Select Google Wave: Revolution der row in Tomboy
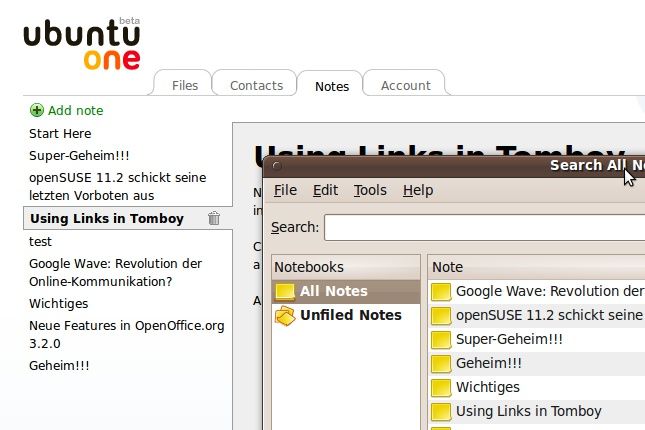Viewport: 645px width, 430px height. tap(536, 292)
